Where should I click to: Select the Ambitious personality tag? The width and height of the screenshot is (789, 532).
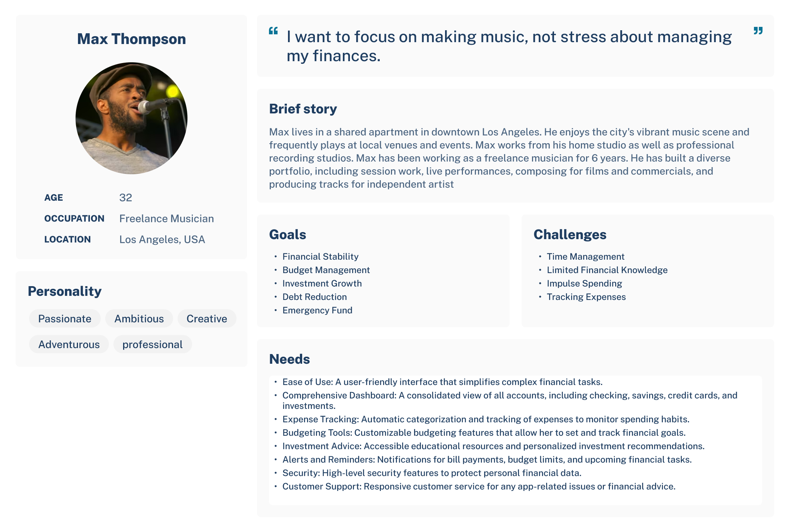(139, 319)
